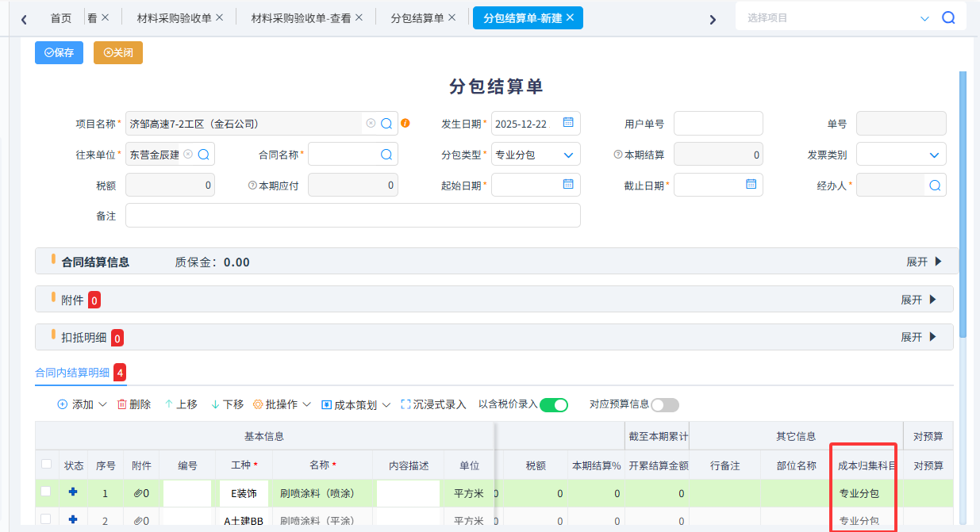
Task: Click inside the 备注 remarks input field
Action: pyautogui.click(x=352, y=215)
